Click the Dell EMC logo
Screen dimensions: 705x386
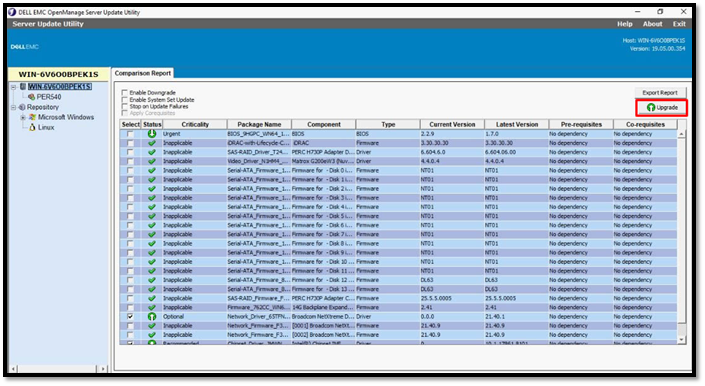(25, 47)
